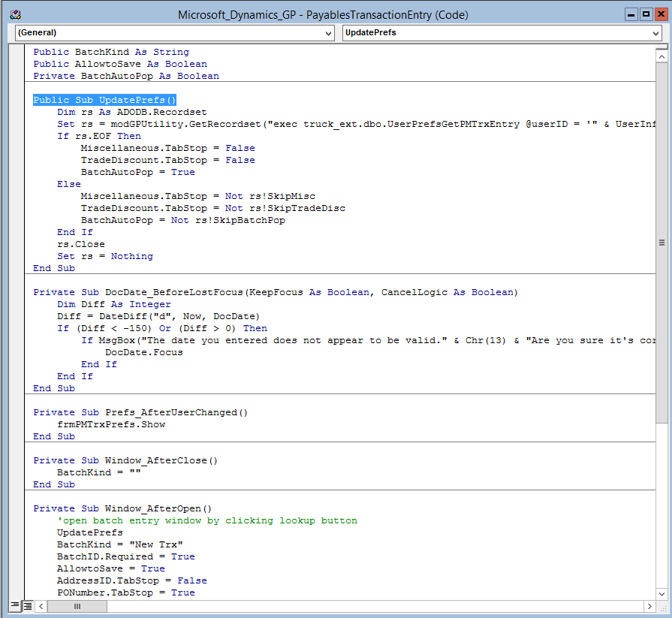The image size is (672, 618).
Task: Click 'Private Sub DocDate_BeforeLostFocus' line
Action: point(276,292)
